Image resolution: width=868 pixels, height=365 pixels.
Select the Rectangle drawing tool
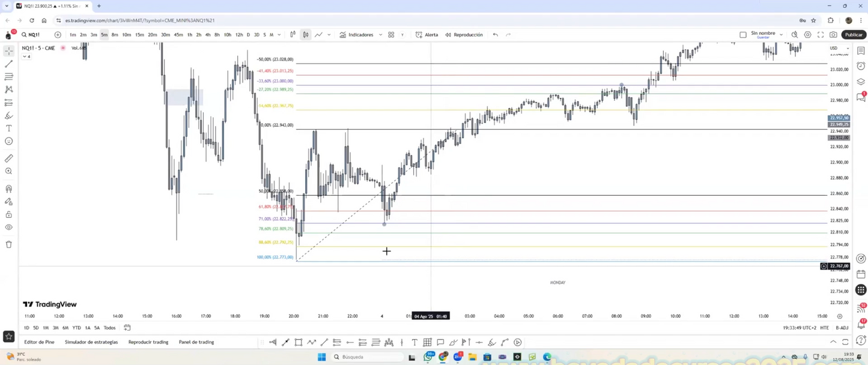(x=299, y=342)
